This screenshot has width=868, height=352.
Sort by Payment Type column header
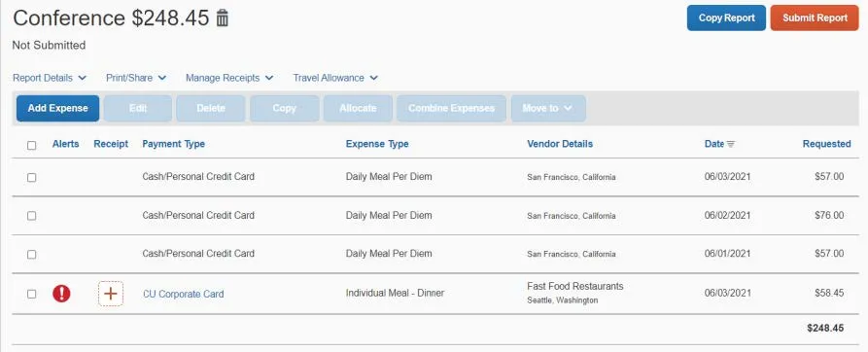tap(173, 144)
